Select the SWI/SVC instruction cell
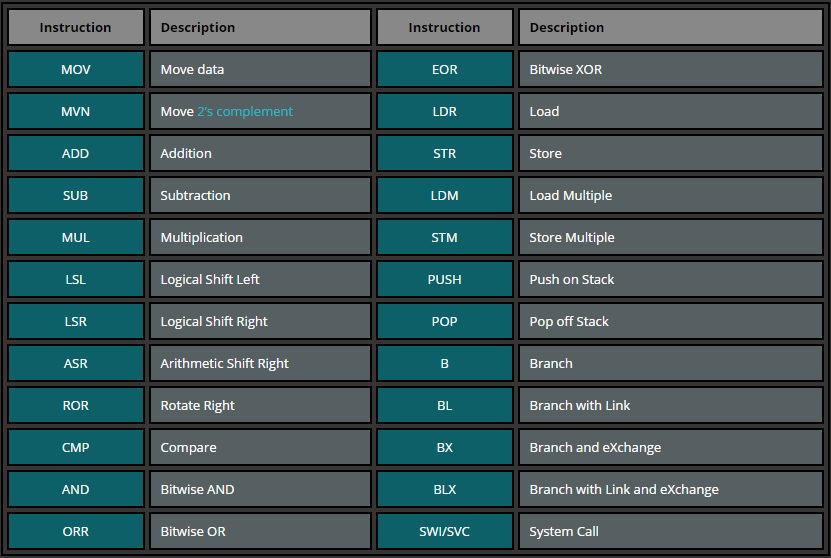Image resolution: width=831 pixels, height=558 pixels. tap(445, 532)
